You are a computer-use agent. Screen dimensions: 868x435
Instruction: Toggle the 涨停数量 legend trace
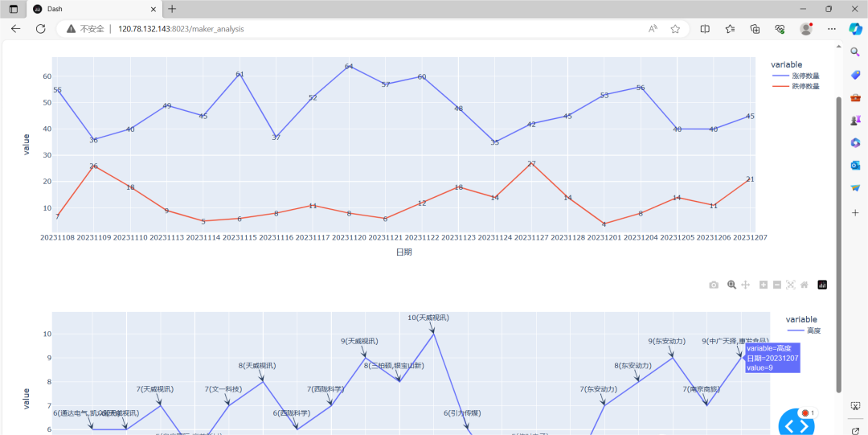click(x=797, y=76)
